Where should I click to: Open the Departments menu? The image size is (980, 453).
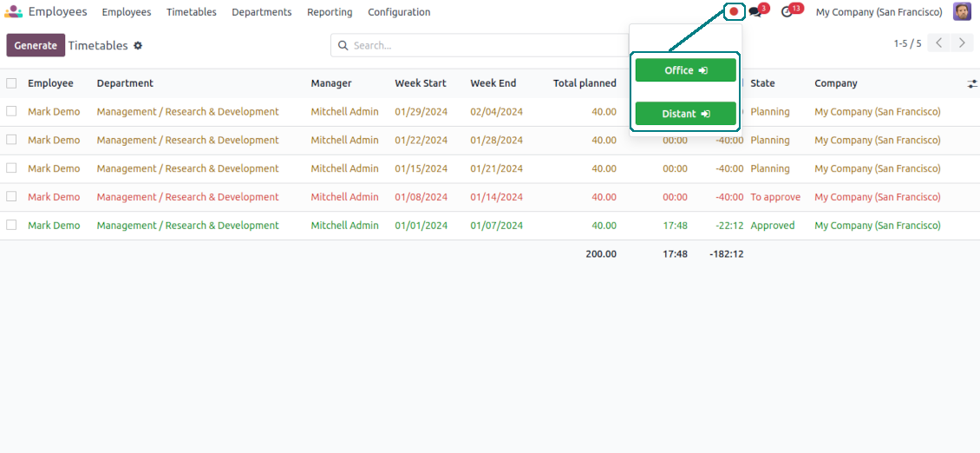point(261,12)
